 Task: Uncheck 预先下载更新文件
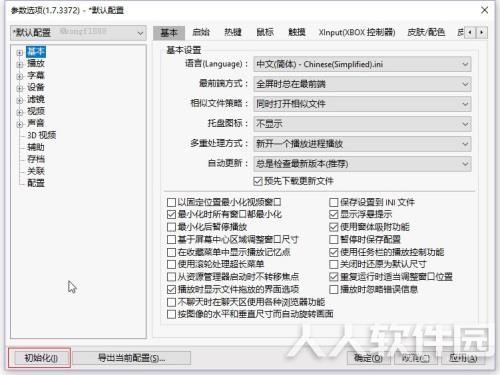258,181
